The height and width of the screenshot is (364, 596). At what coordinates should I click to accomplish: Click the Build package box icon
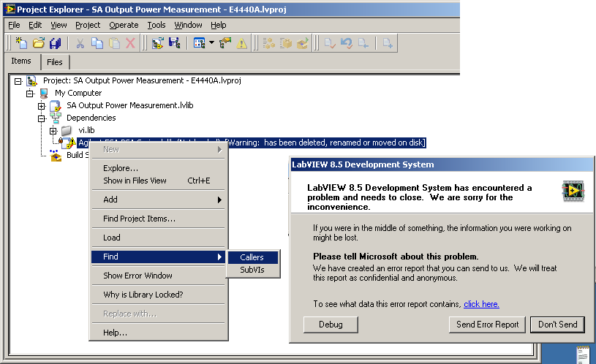[286, 43]
